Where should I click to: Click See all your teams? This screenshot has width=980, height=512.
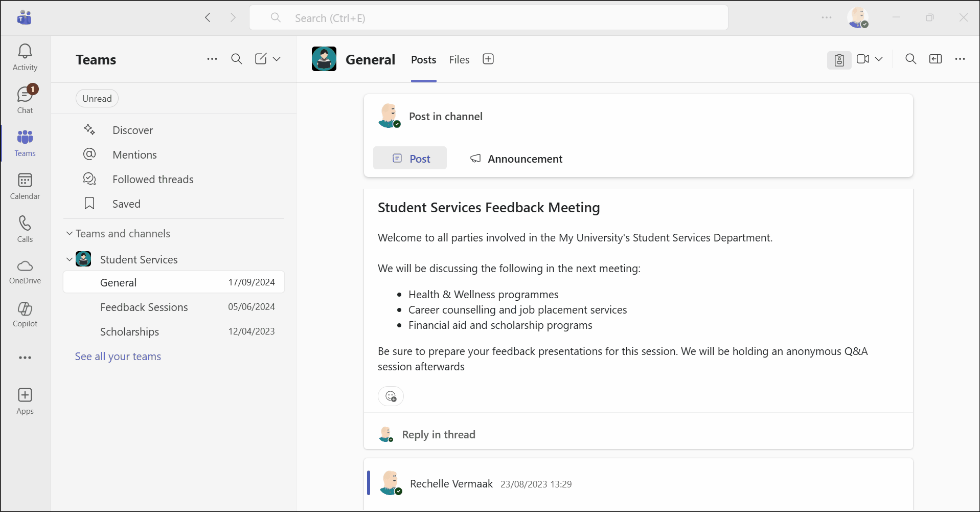click(x=118, y=357)
